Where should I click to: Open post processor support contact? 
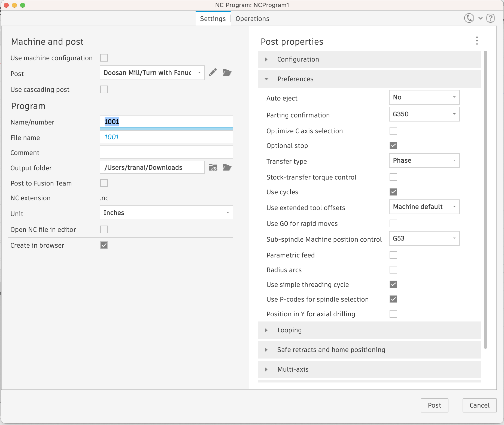click(x=469, y=18)
